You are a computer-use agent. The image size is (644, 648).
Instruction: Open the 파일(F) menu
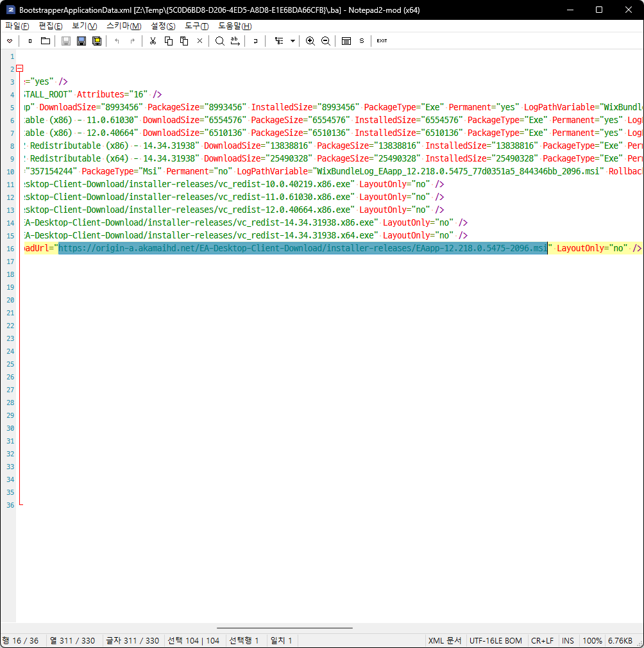point(17,26)
